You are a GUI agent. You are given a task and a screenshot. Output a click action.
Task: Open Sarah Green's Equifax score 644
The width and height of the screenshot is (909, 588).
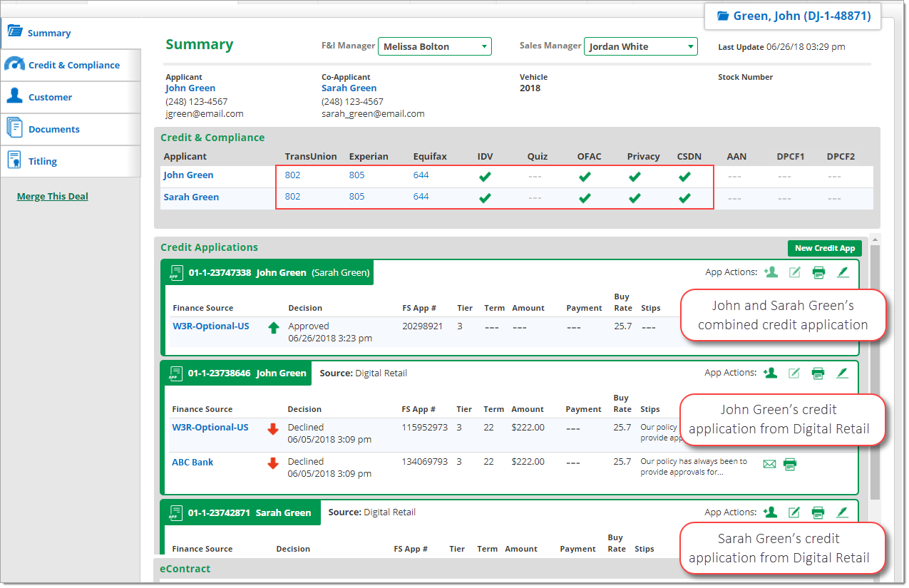pyautogui.click(x=421, y=197)
